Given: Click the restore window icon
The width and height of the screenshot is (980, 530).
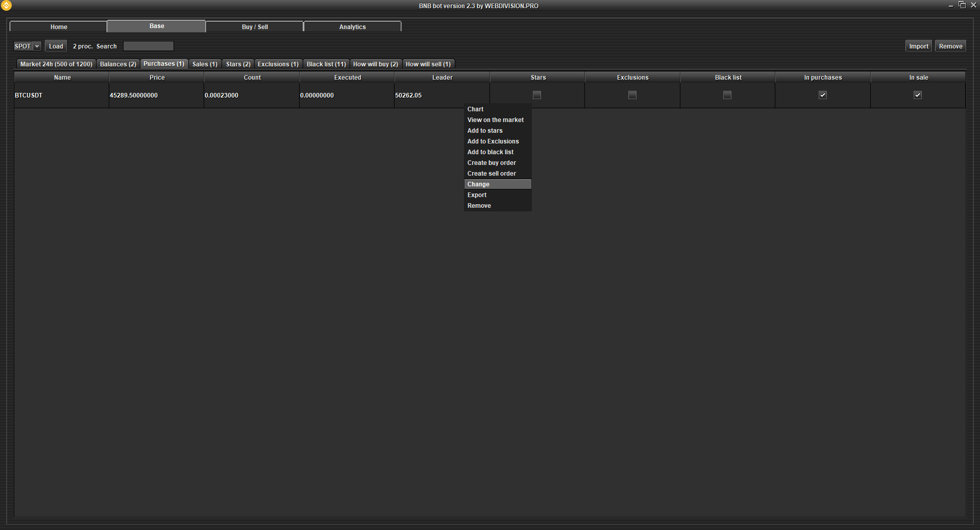Looking at the screenshot, I should 962,5.
